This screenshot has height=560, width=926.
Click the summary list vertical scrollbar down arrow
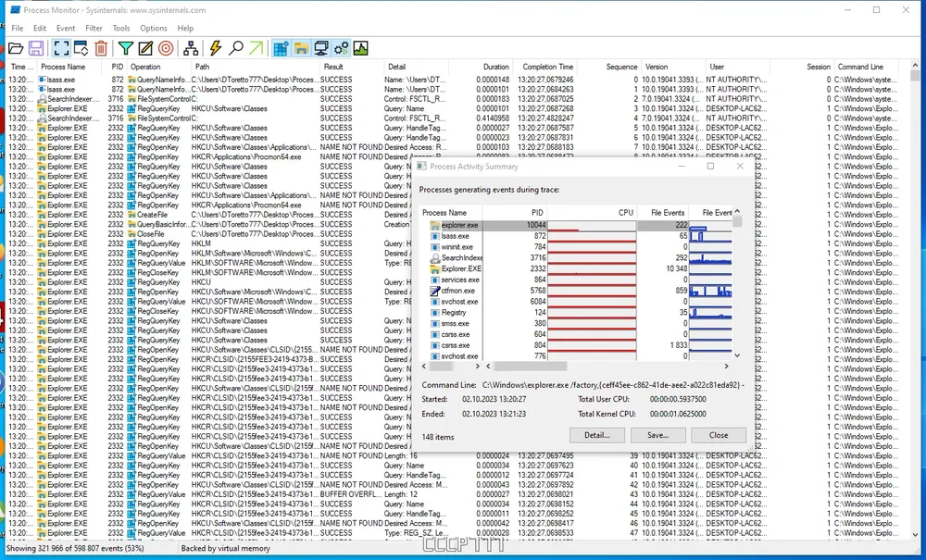point(737,355)
